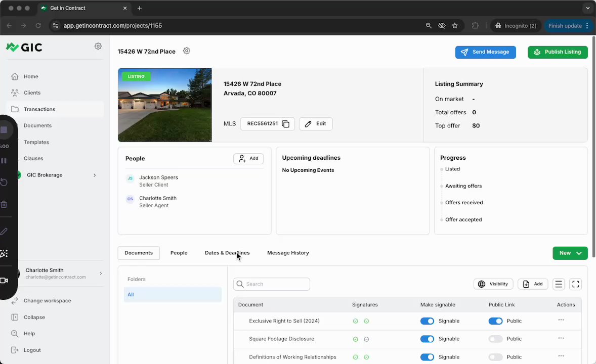Viewport: 596px width, 364px height.
Task: Open Exclusive Right to Sell (2024) document
Action: (x=284, y=321)
